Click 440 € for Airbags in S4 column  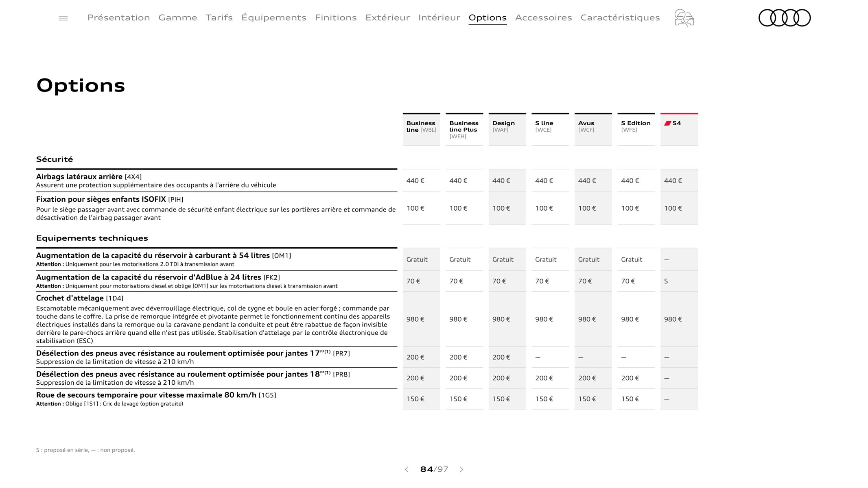click(673, 181)
